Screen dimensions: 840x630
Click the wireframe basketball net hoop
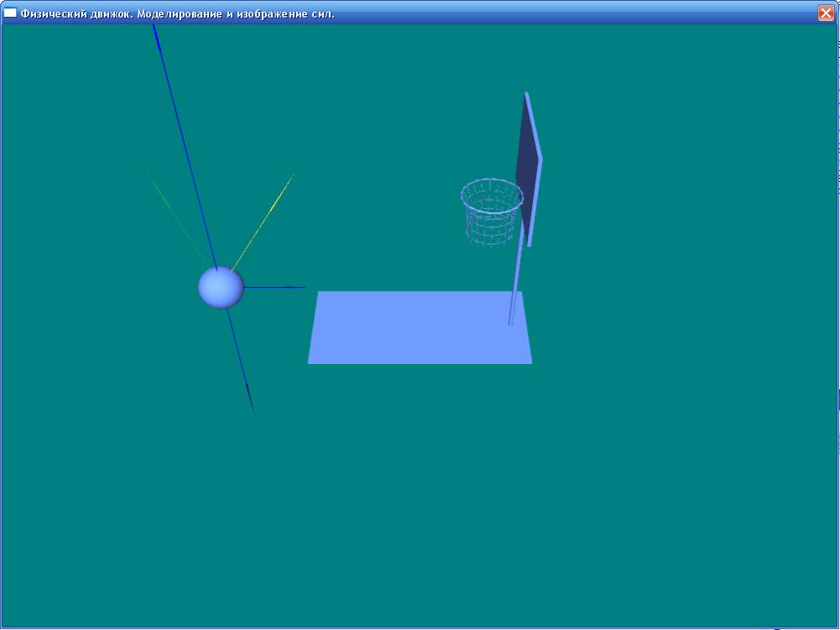point(491,213)
